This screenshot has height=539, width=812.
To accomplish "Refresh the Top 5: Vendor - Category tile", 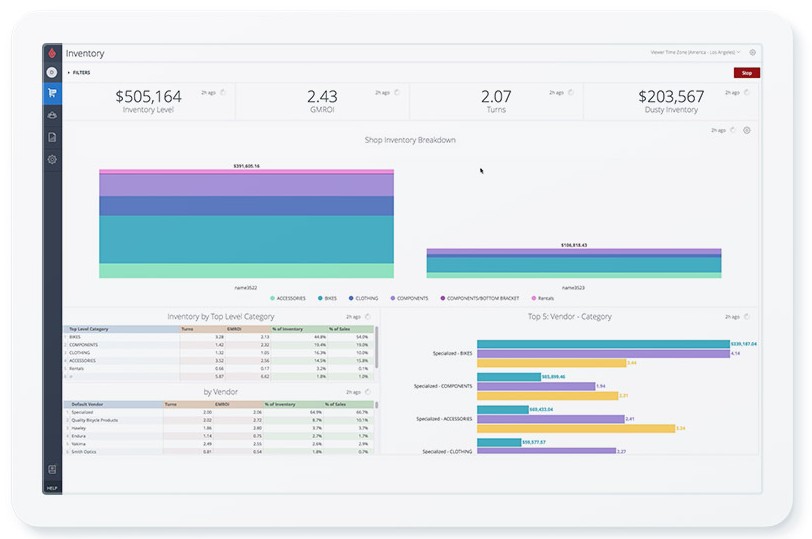I will pyautogui.click(x=747, y=317).
